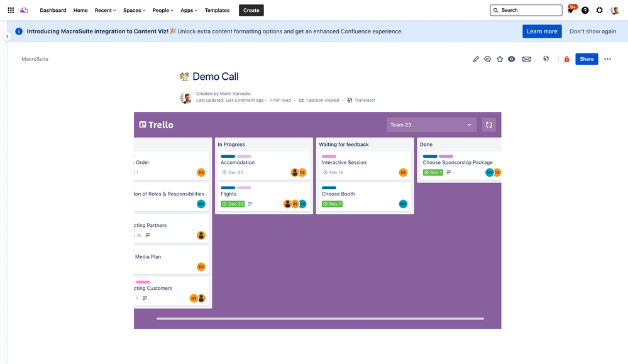The image size is (628, 364).
Task: Expand the collapsed left sidebar
Action: (7, 36)
